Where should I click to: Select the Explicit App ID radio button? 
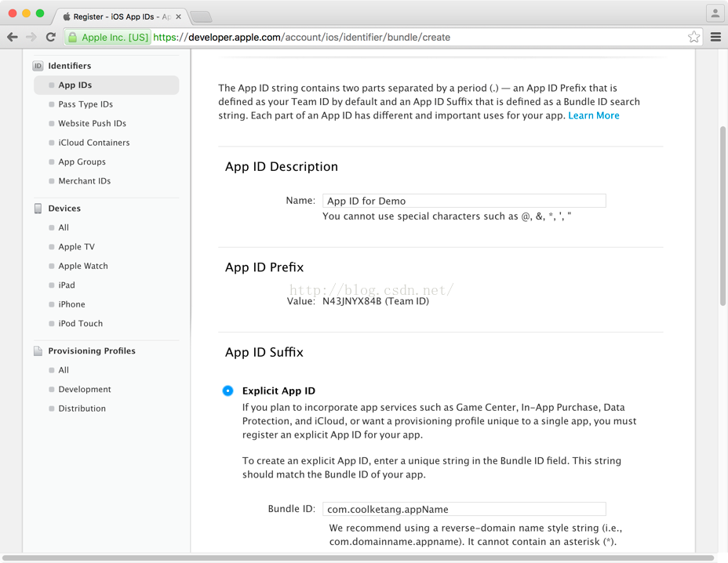[227, 390]
